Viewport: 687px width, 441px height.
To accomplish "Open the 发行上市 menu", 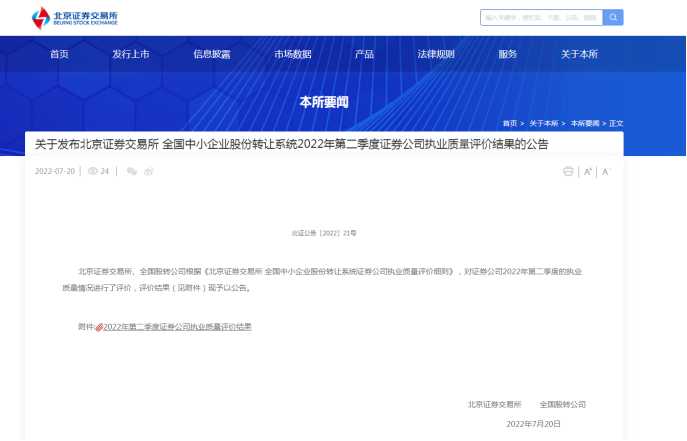I will tap(131, 54).
